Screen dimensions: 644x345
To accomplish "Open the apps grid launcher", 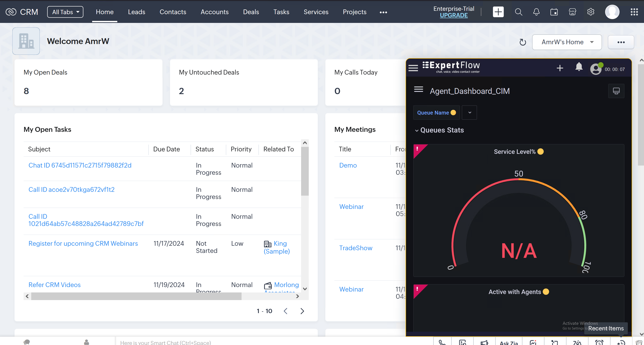I will pyautogui.click(x=634, y=12).
